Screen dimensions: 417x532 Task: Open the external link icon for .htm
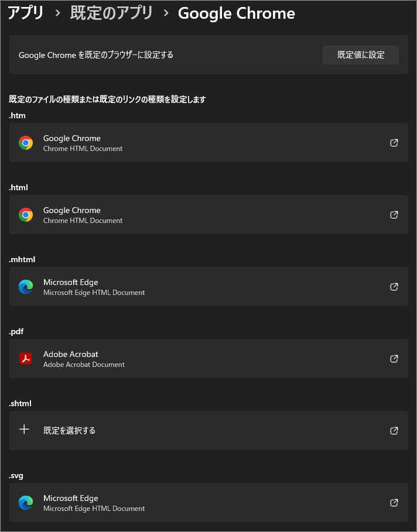point(394,143)
